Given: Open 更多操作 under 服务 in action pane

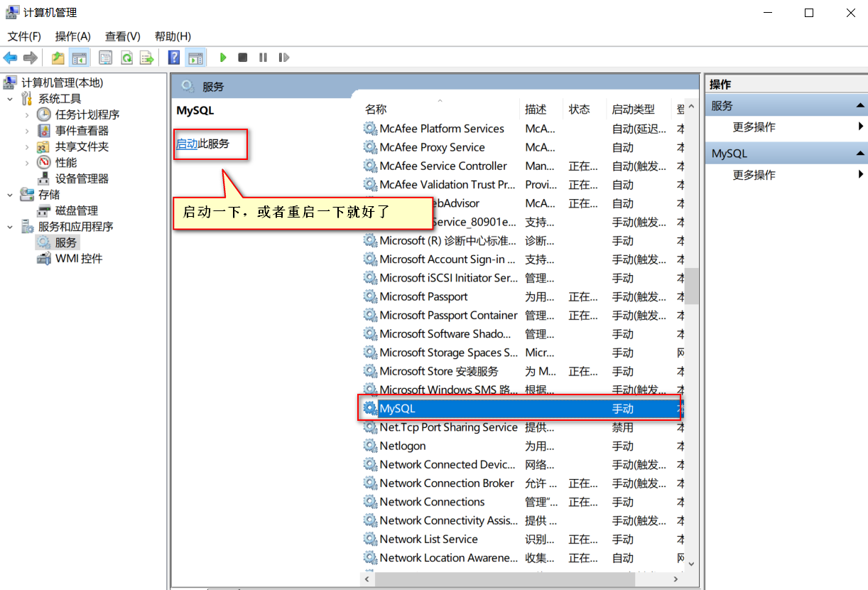Looking at the screenshot, I should click(754, 127).
